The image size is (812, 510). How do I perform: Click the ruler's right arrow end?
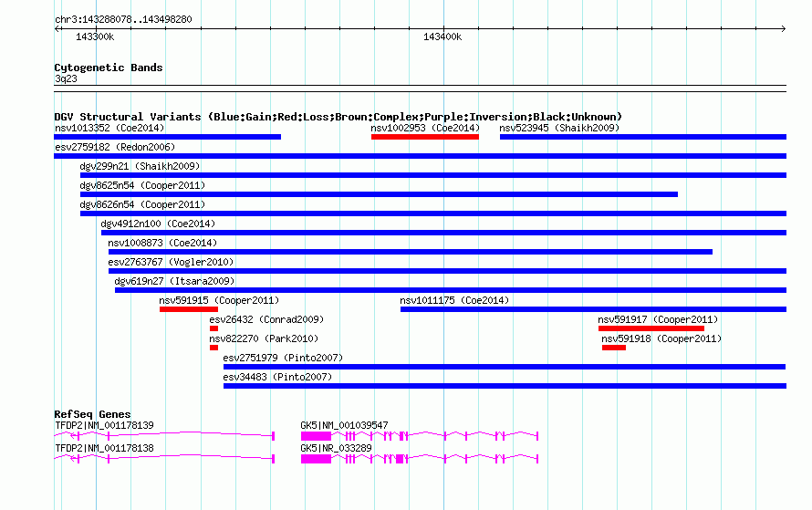tap(784, 28)
